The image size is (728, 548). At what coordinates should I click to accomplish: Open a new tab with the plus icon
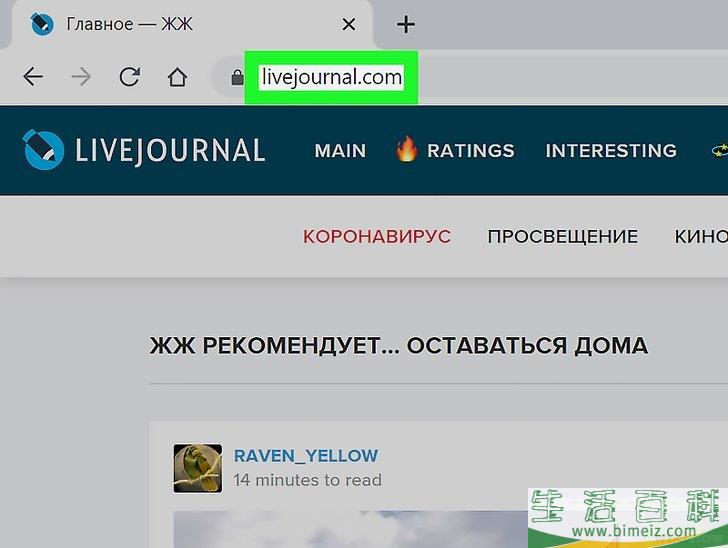pos(406,24)
